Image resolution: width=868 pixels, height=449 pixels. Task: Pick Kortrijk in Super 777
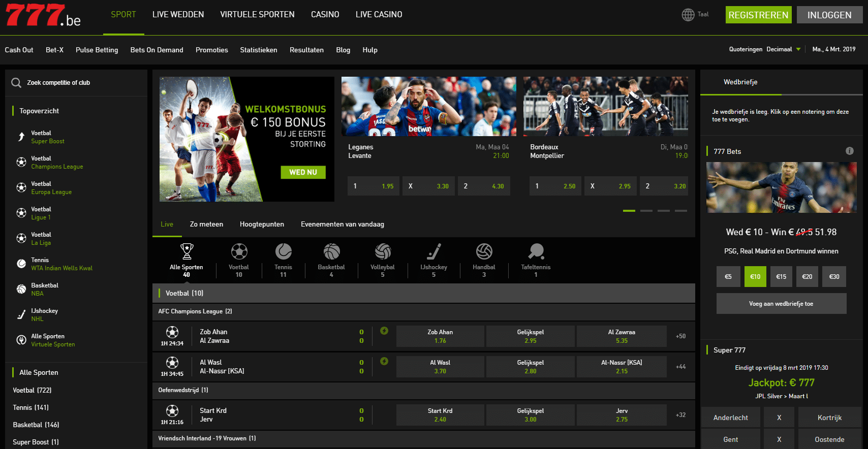(x=829, y=418)
